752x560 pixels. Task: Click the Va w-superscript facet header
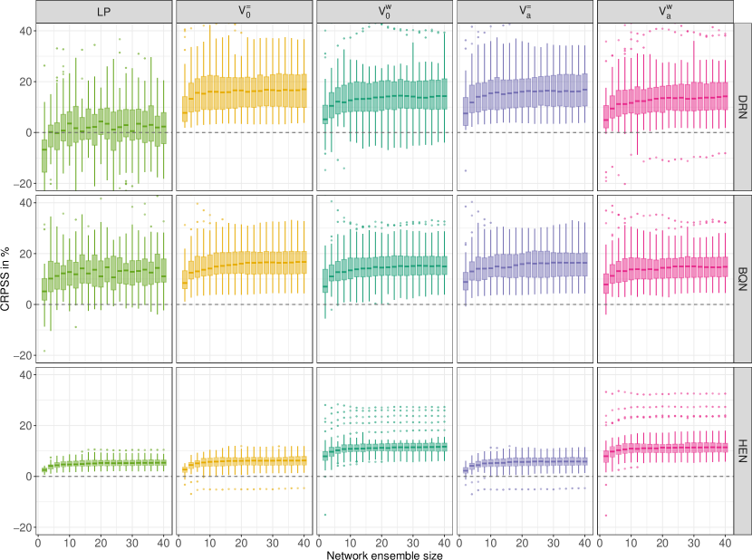point(665,12)
